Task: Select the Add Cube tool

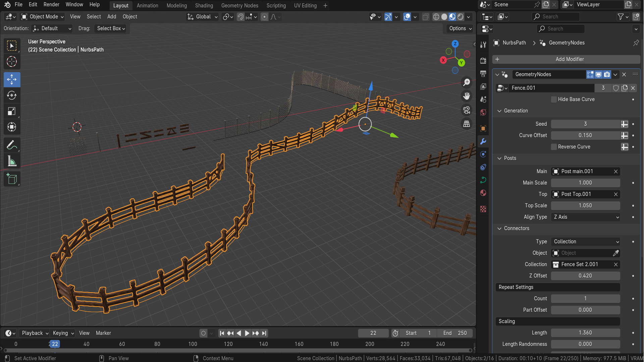Action: 12,179
